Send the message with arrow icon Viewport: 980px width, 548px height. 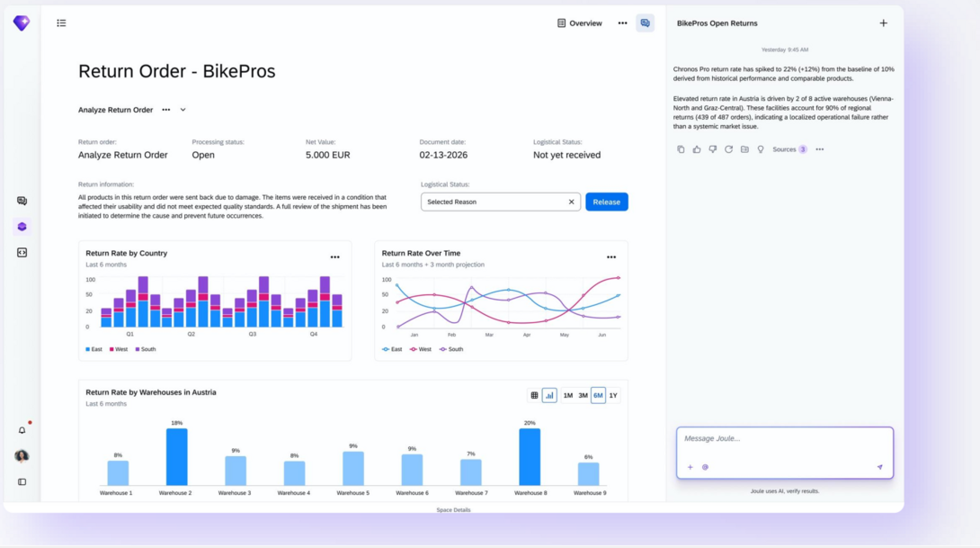880,467
